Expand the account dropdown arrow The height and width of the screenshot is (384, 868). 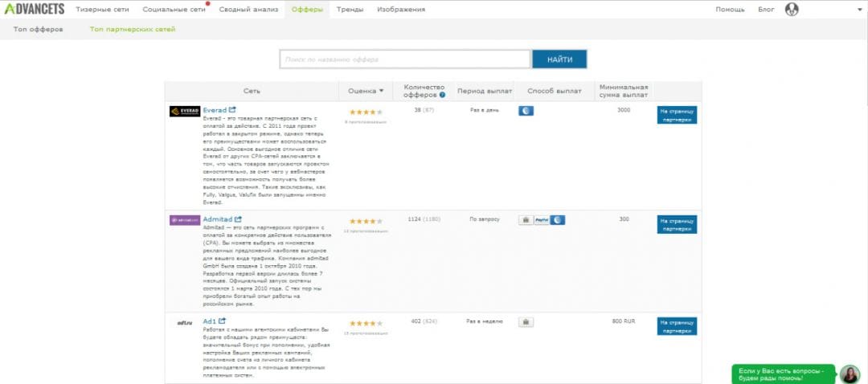pyautogui.click(x=860, y=10)
